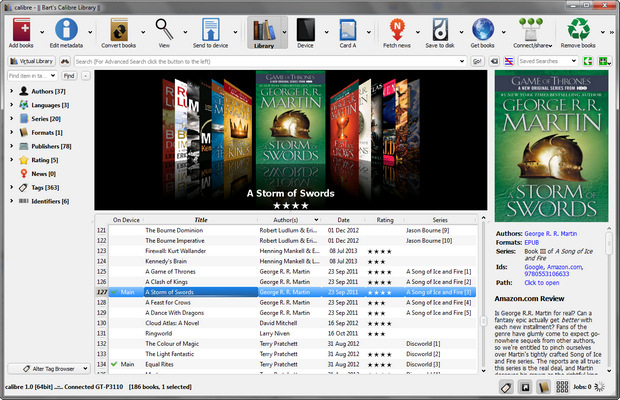
Task: Select the book 'A Game of Thrones'
Action: click(170, 272)
